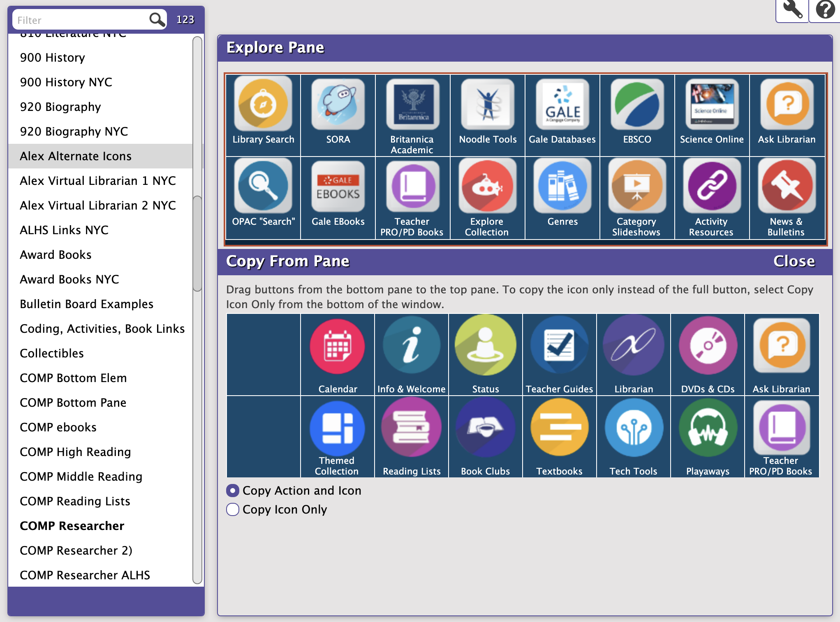The image size is (840, 622).
Task: Open the wrench settings tool
Action: [x=792, y=10]
